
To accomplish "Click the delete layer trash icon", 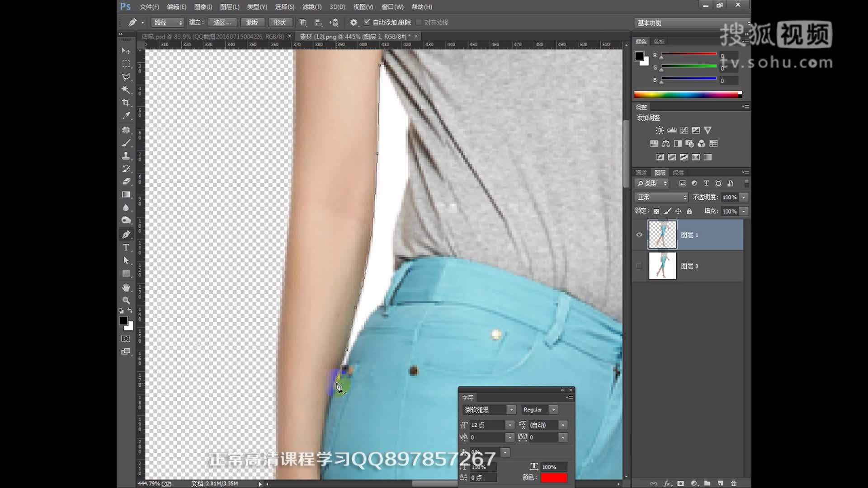I will tap(734, 483).
